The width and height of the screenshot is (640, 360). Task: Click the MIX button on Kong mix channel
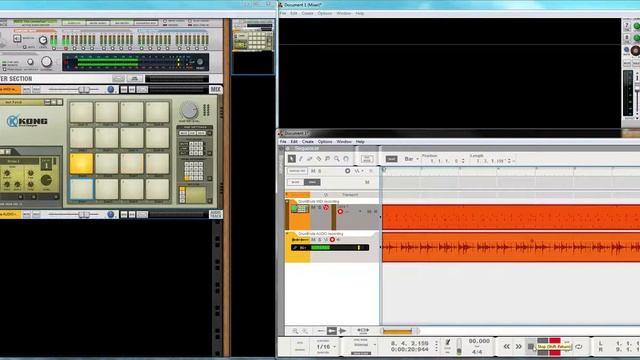[x=215, y=89]
